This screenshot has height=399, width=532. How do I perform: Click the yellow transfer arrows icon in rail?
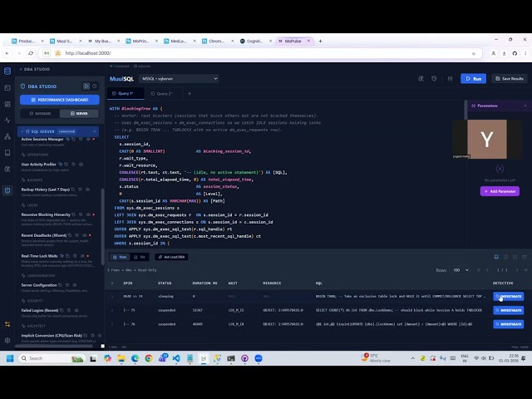[x=7, y=324]
